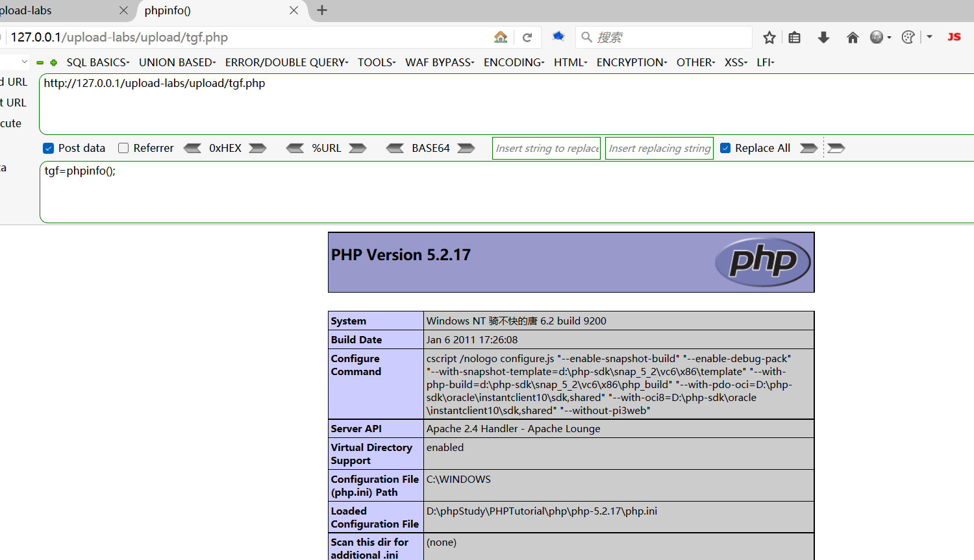Viewport: 974px width, 560px height.
Task: Bookmark this page with the star icon
Action: 769,38
